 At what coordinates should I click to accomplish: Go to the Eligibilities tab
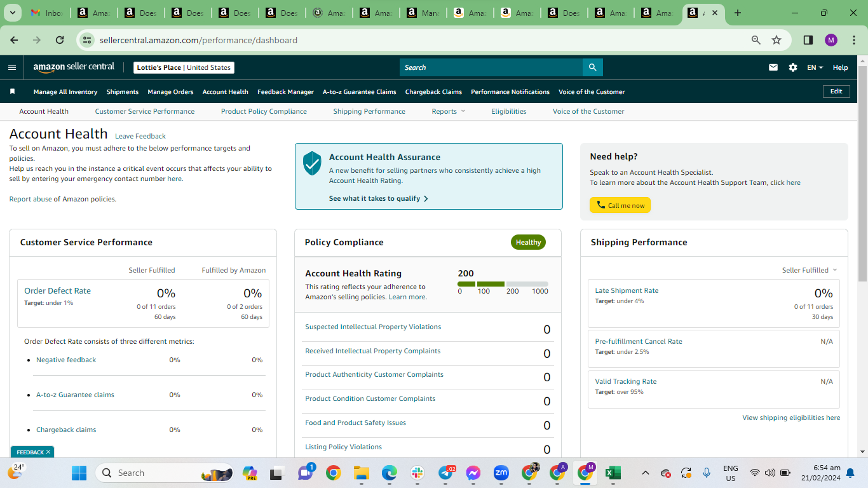[x=509, y=111]
